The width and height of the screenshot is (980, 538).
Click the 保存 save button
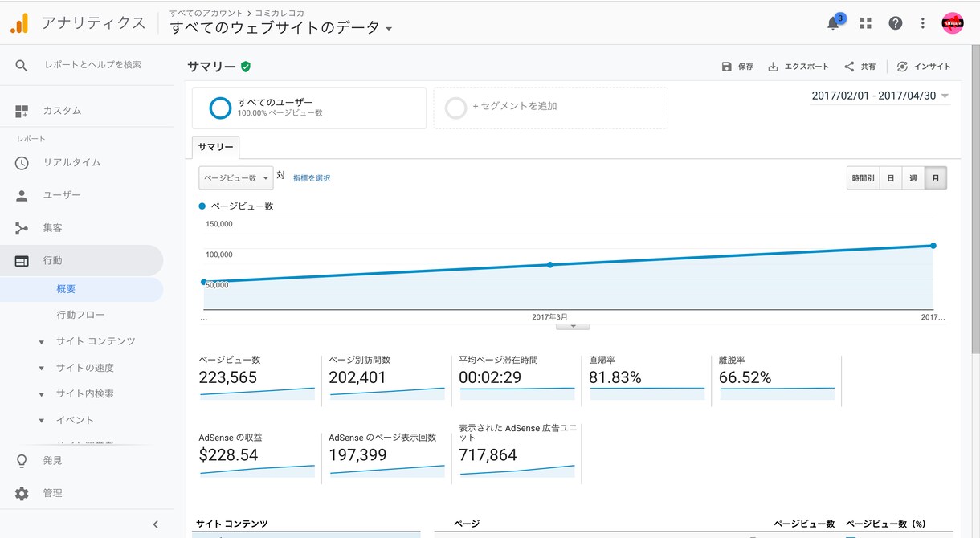(737, 67)
